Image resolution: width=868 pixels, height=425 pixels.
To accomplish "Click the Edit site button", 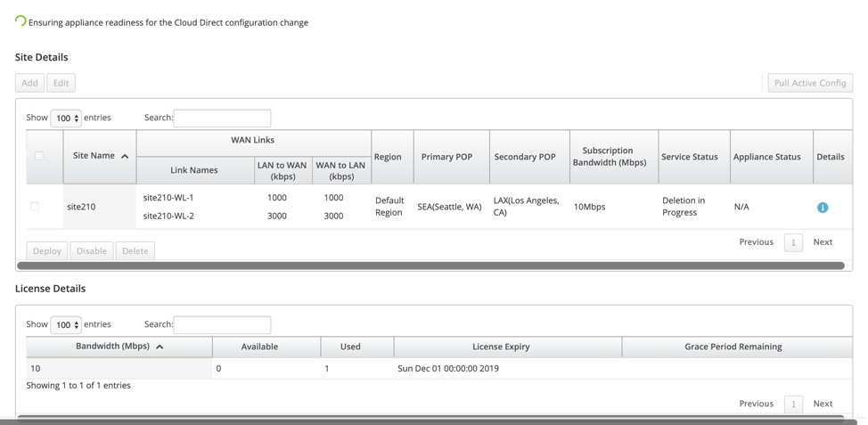I will click(x=61, y=83).
